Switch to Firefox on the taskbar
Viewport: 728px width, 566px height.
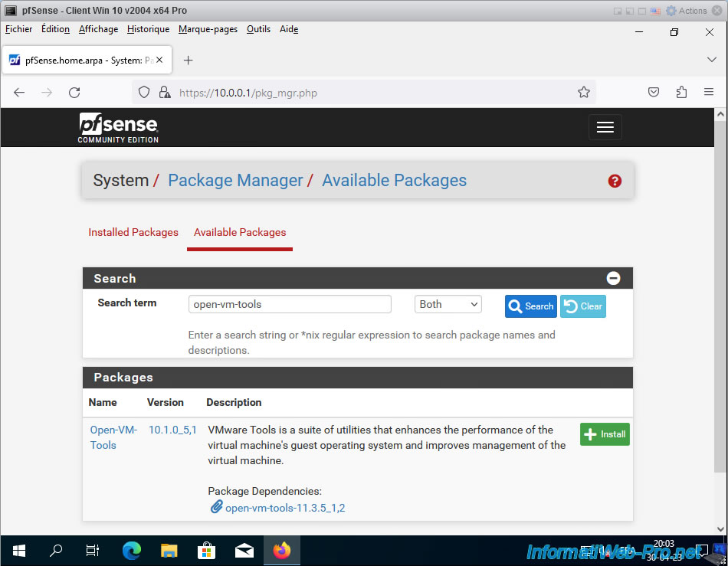point(282,551)
